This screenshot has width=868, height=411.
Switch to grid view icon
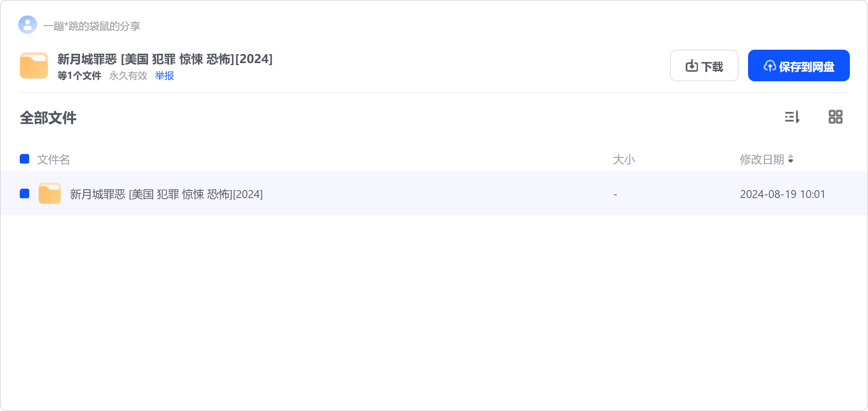tap(835, 117)
